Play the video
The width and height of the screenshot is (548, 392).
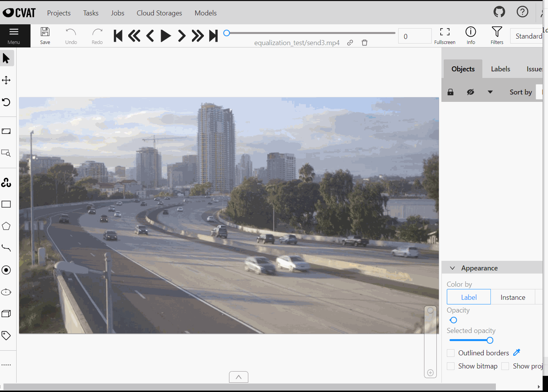[166, 36]
